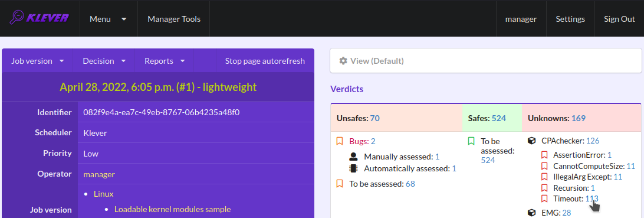Open EMG unknowns count 28

(567, 213)
